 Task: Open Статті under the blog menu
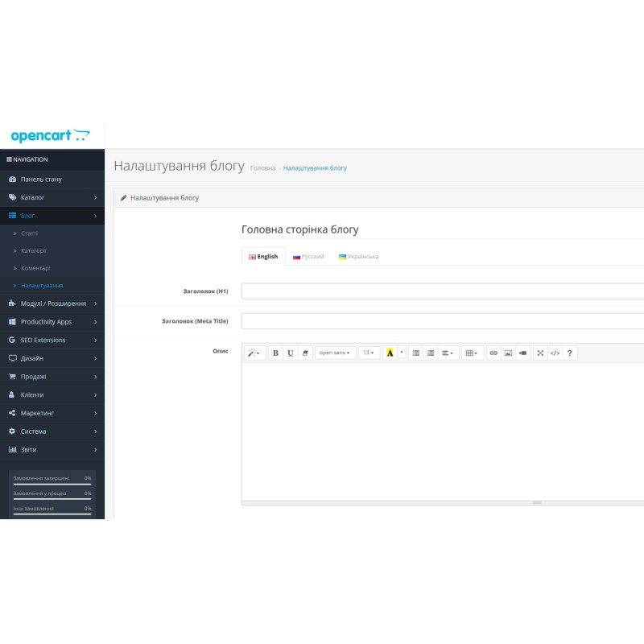pos(29,233)
